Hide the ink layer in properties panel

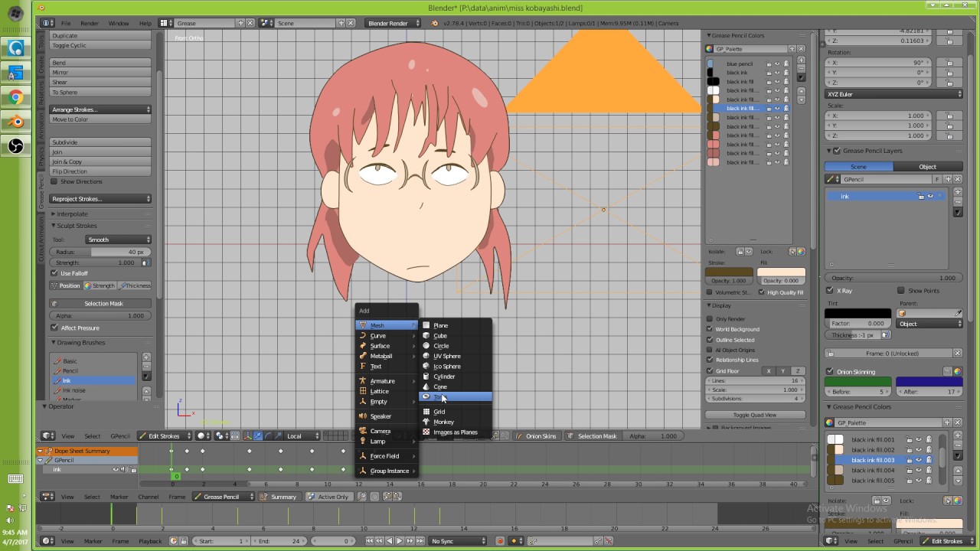(931, 197)
